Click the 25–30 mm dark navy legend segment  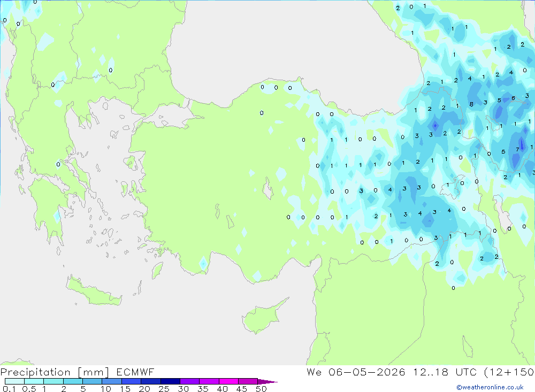pos(170,381)
